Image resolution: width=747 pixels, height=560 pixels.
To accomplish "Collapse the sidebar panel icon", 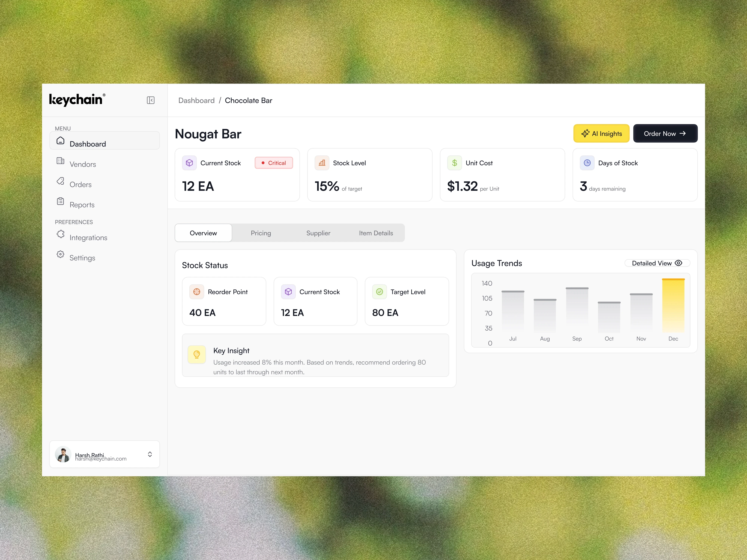I will point(151,100).
